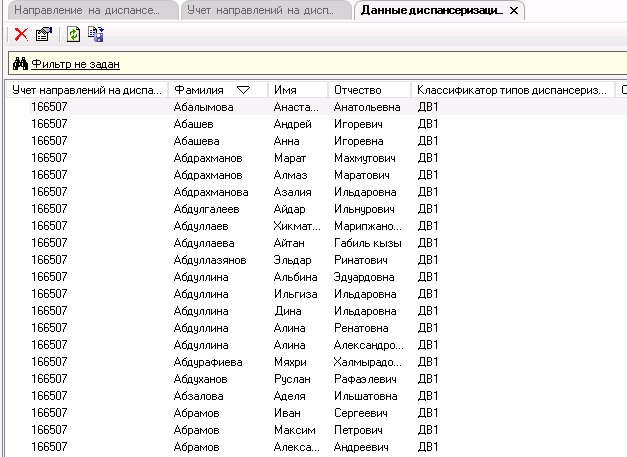
Task: Click the ДВ1 cell in Абзалова row
Action: tap(428, 396)
